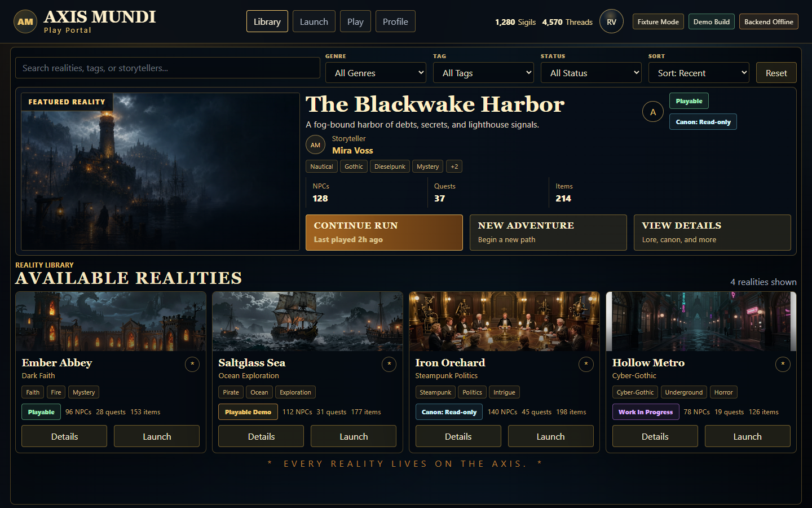
Task: Select the Profile tab
Action: coord(395,21)
